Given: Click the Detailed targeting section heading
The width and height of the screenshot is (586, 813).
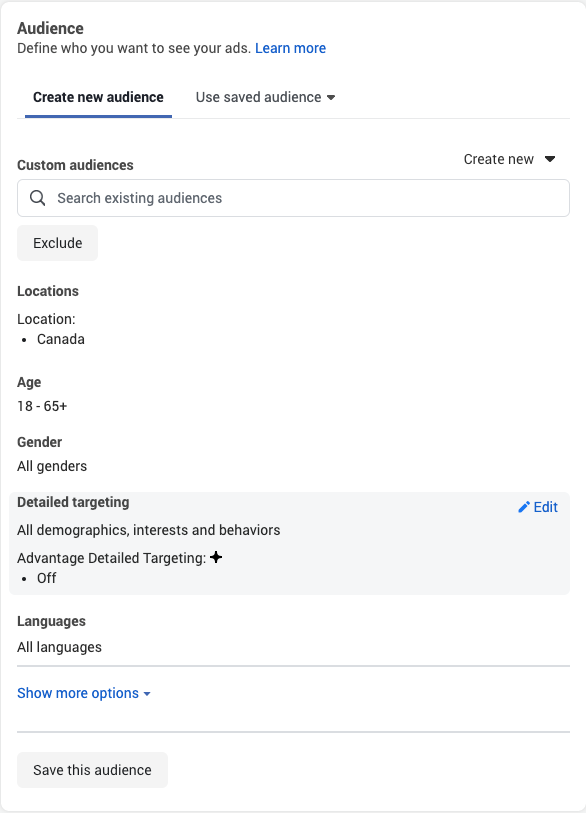Looking at the screenshot, I should 73,502.
